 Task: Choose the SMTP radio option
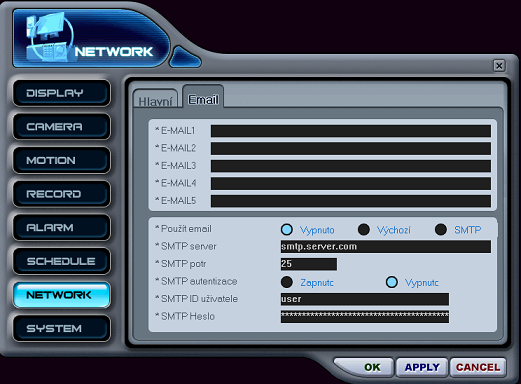pyautogui.click(x=441, y=230)
